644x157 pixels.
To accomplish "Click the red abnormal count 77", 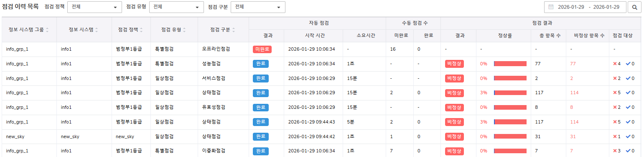I will click(x=573, y=64).
